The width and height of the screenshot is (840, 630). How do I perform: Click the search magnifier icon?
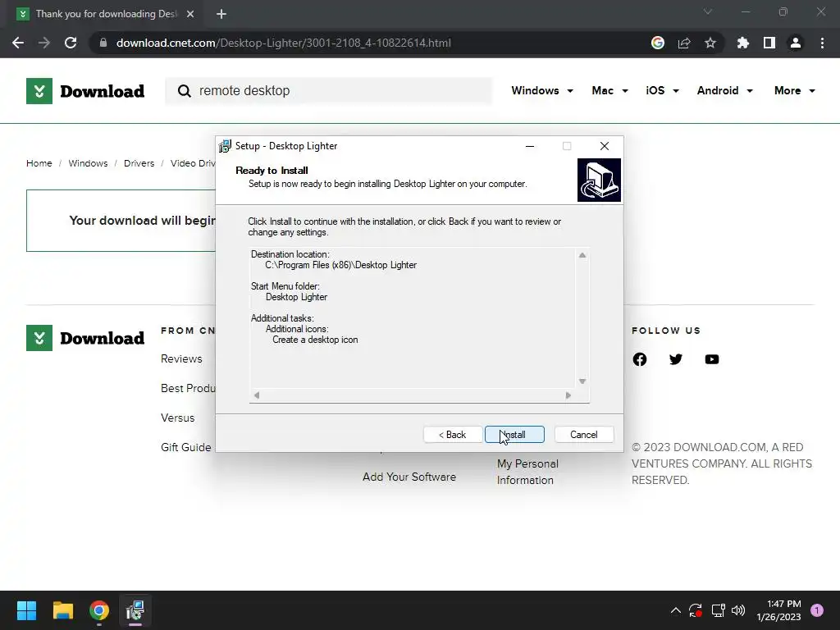(x=185, y=91)
